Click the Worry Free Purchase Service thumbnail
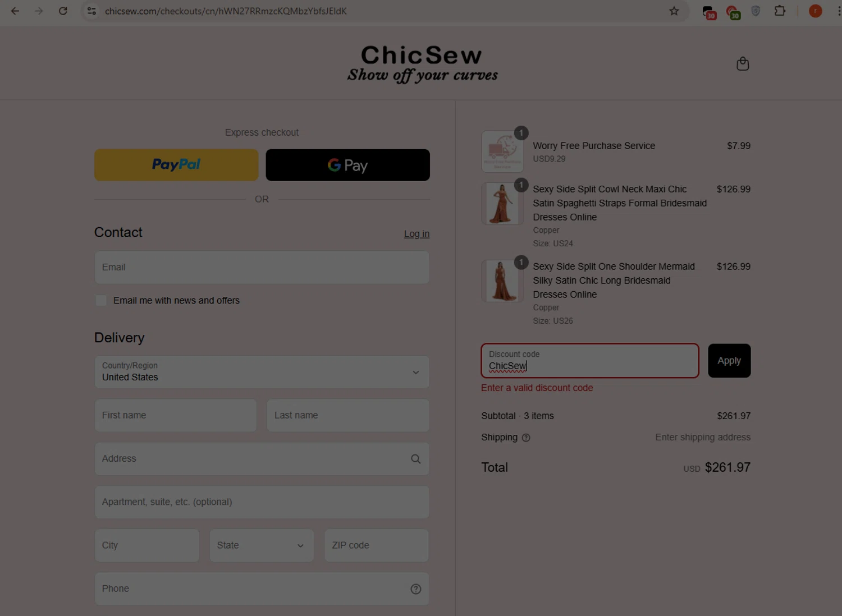The height and width of the screenshot is (616, 842). click(502, 151)
